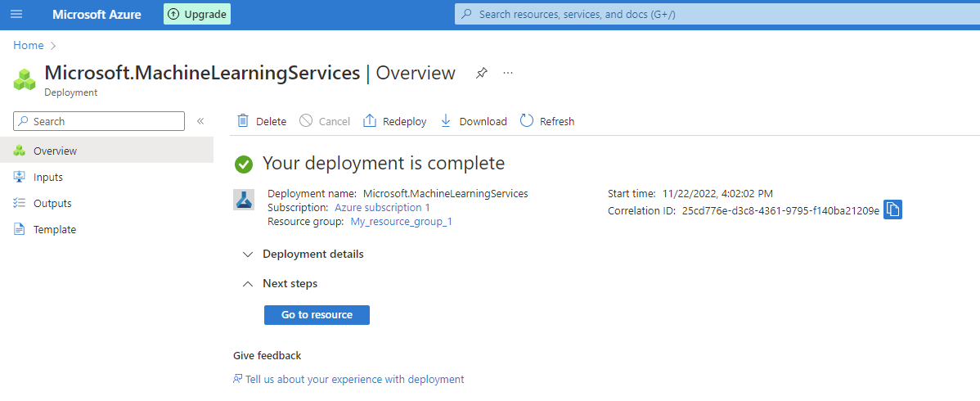Open the My_resource_group_1 link

(x=402, y=222)
